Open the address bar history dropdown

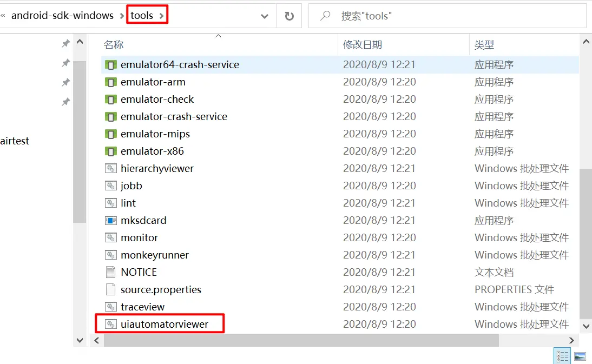tap(265, 16)
